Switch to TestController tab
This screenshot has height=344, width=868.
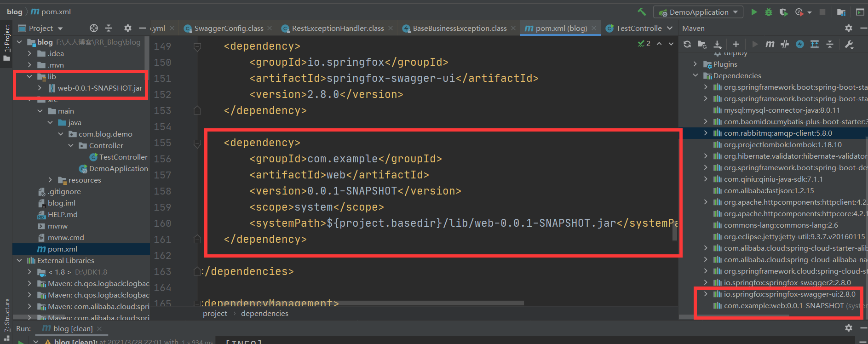click(633, 28)
